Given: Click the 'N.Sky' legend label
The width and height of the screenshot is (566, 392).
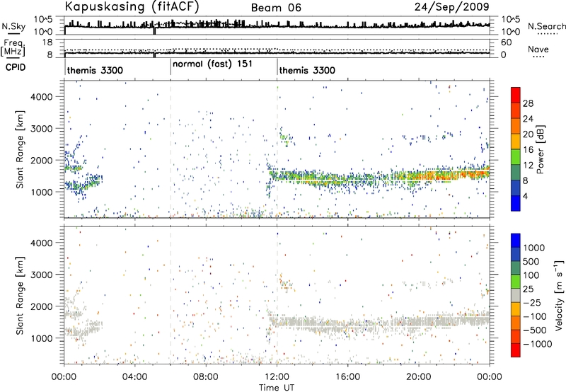Looking at the screenshot, I should click(x=13, y=26).
